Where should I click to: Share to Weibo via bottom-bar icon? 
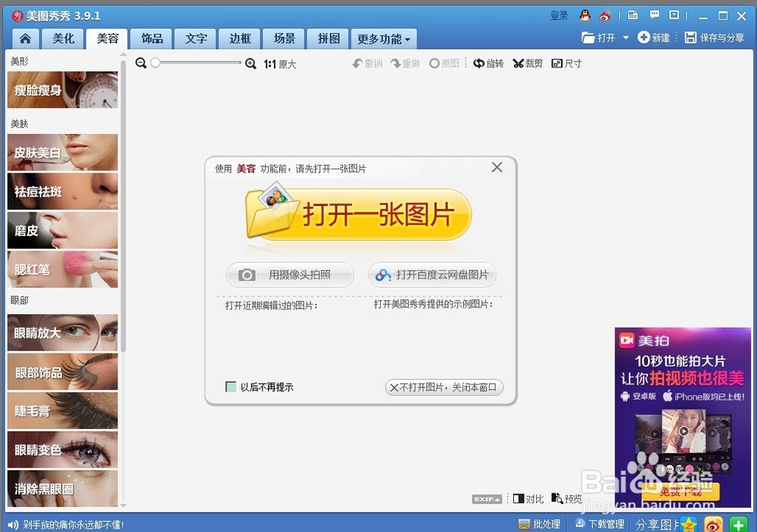tap(714, 524)
